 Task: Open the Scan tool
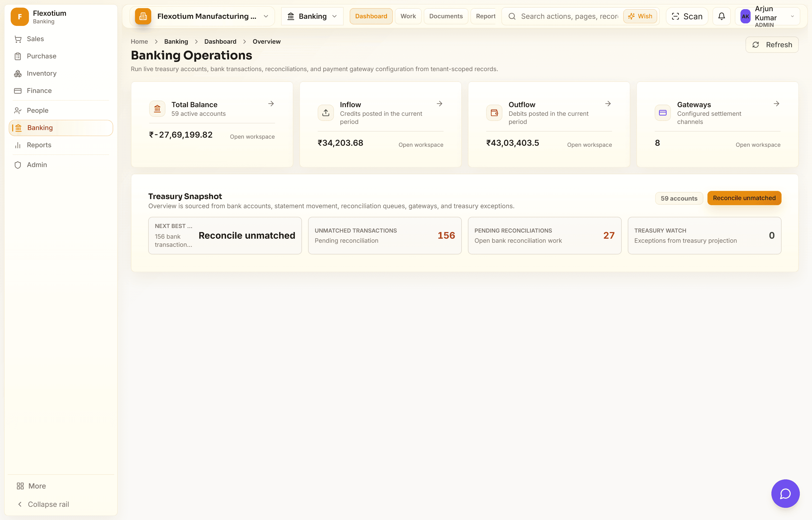(x=687, y=16)
